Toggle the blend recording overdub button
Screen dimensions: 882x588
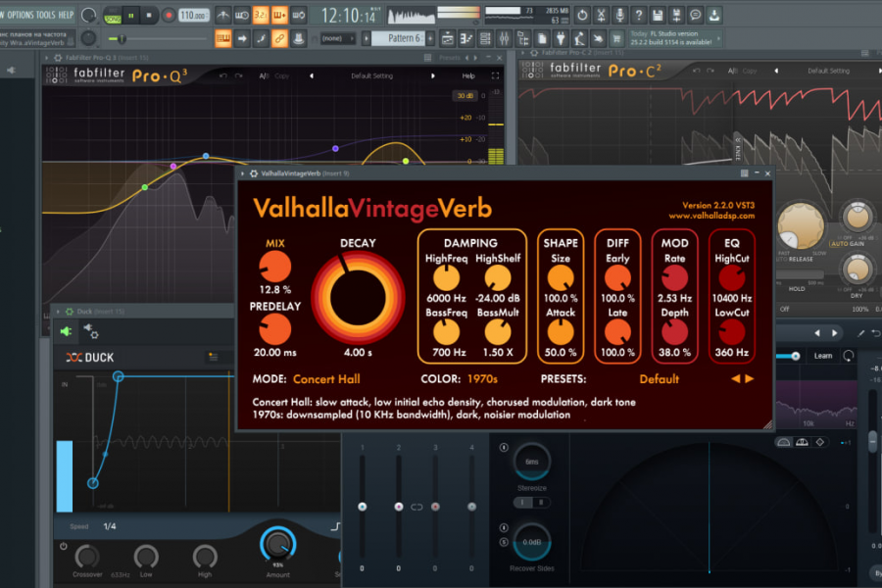click(279, 16)
